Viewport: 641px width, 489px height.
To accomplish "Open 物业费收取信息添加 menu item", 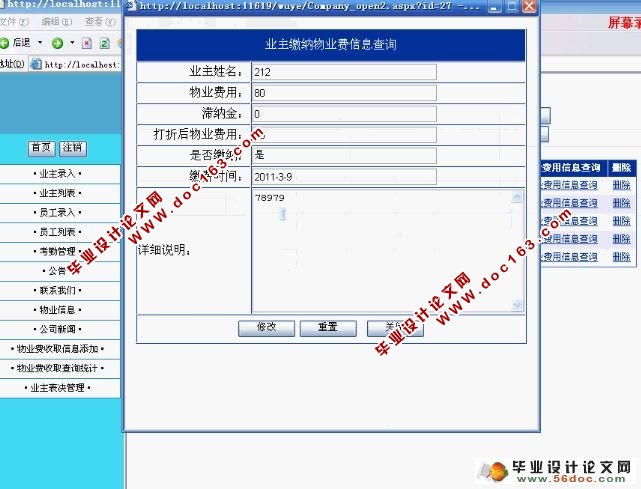I will click(x=58, y=349).
